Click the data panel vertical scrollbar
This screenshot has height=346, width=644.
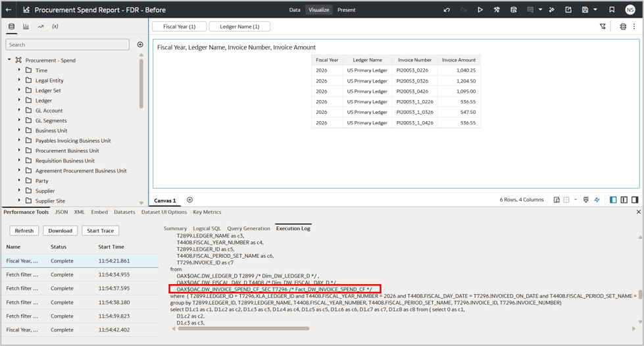tap(141, 84)
